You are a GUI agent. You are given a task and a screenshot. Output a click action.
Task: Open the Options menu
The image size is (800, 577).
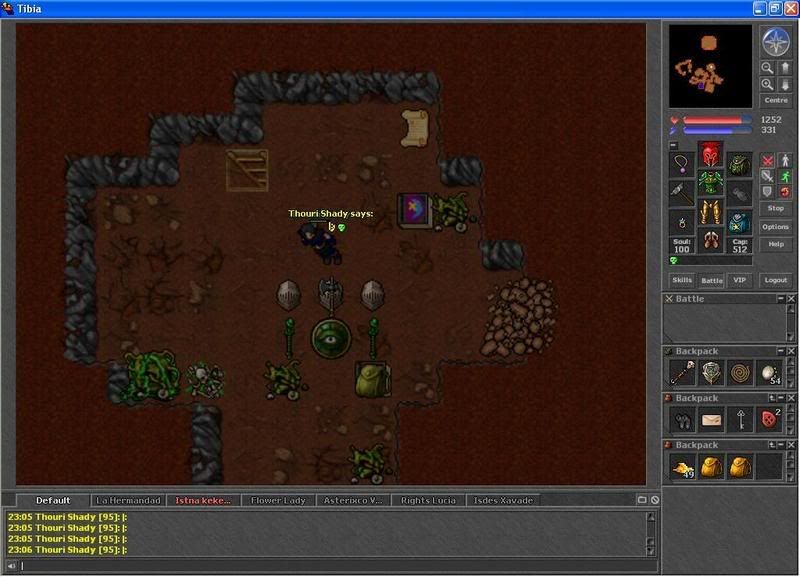(776, 227)
